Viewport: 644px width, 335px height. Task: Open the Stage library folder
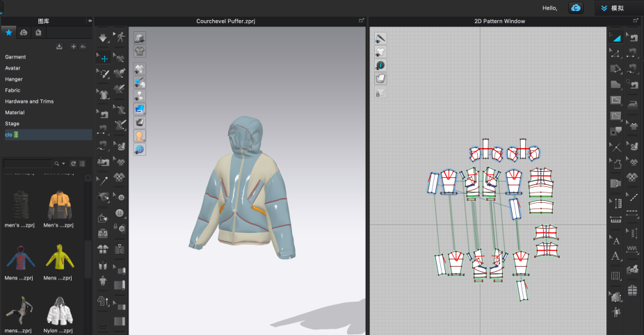click(12, 124)
